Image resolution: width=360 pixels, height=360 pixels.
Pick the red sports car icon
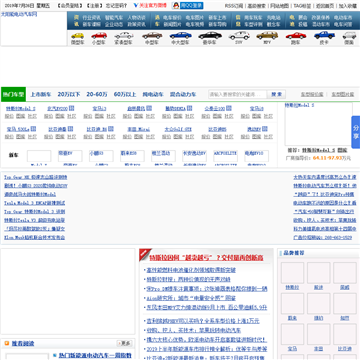[296, 35]
